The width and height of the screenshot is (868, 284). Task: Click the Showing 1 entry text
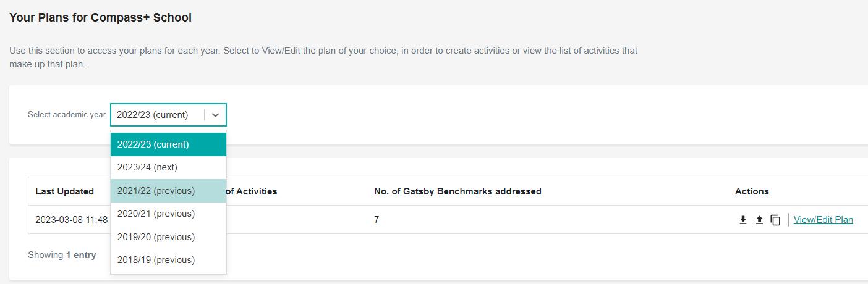pyautogui.click(x=62, y=255)
